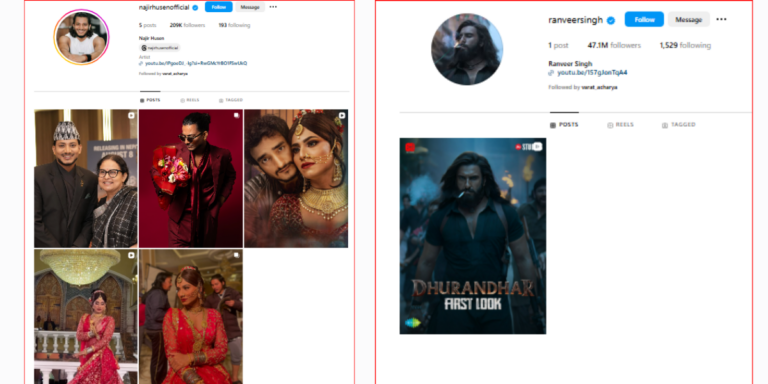Open Threads badge najirhusenofficial under Najir Husen
The width and height of the screenshot is (768, 384).
click(x=160, y=48)
